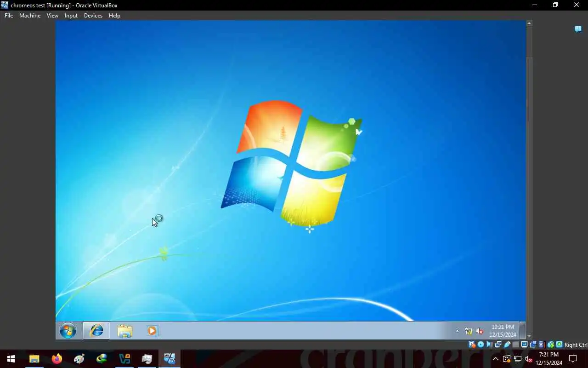Open the host clock showing 7:21 PM
This screenshot has height=368, width=588.
[549, 359]
